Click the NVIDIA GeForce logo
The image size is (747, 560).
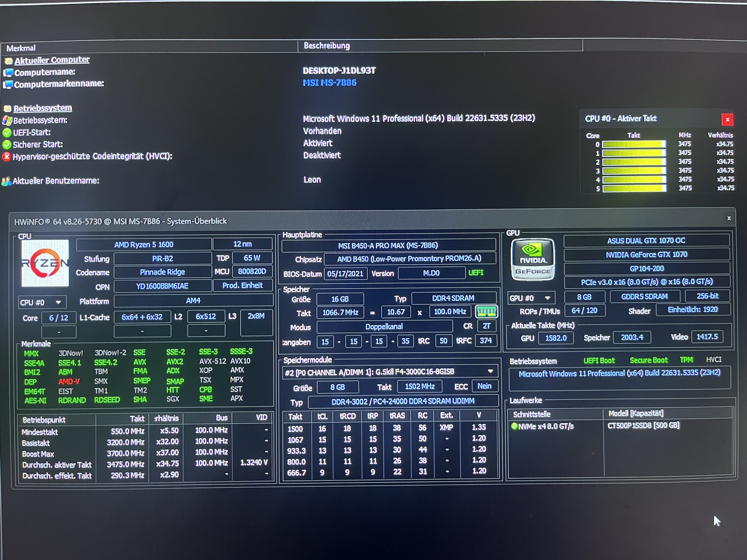coord(533,259)
